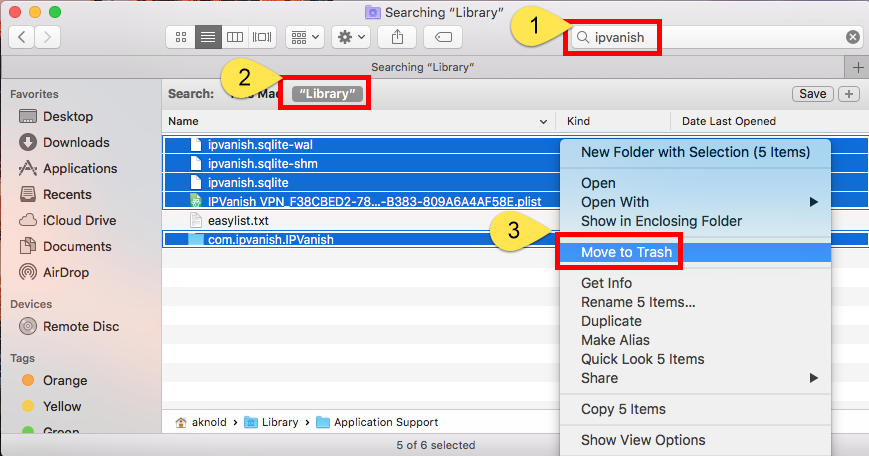
Task: Click the Save search button
Action: [812, 94]
